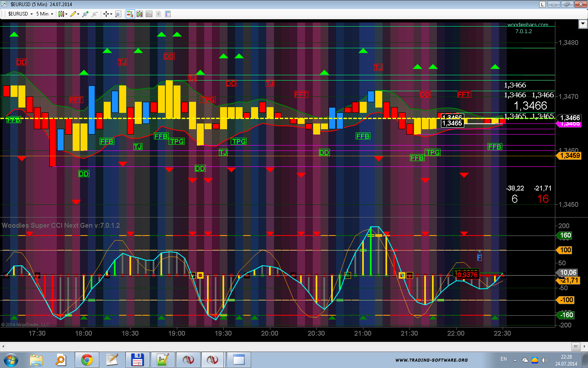Select the crosshair cursor tool

point(107,14)
